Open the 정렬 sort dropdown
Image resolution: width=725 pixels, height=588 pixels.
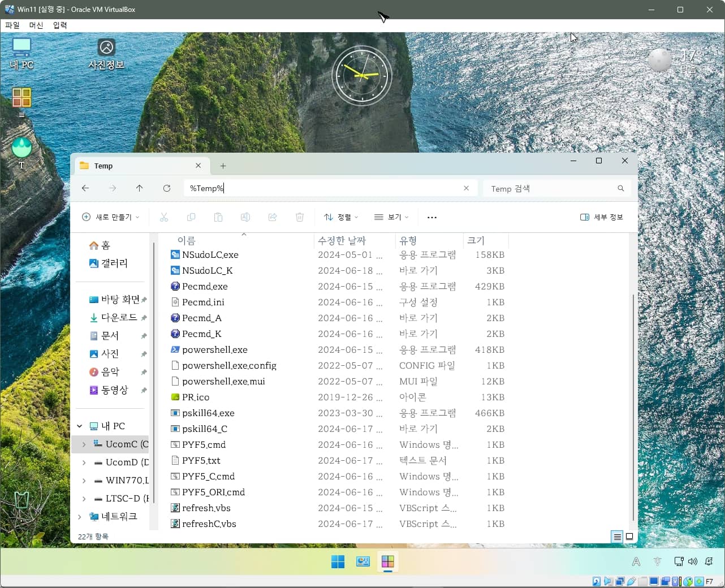(x=341, y=217)
